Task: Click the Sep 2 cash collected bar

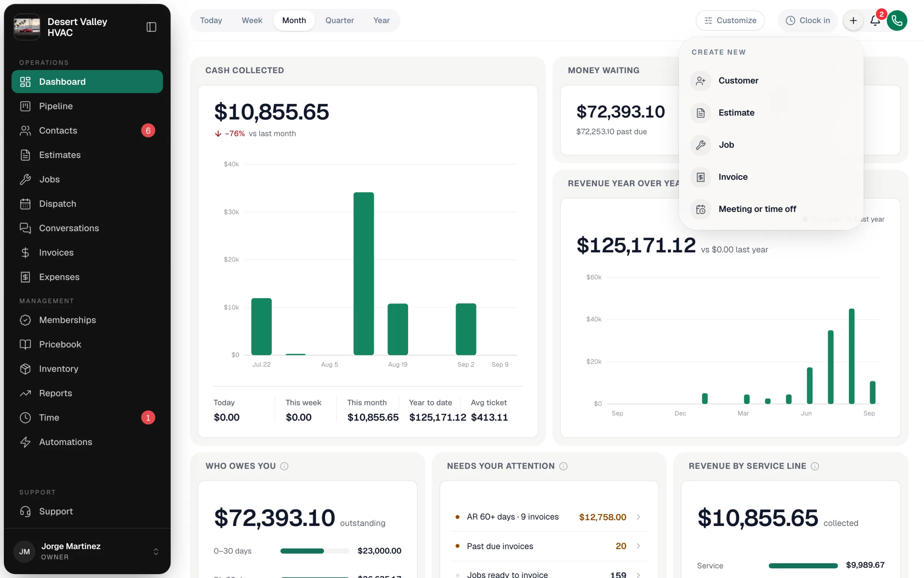Action: tap(466, 329)
